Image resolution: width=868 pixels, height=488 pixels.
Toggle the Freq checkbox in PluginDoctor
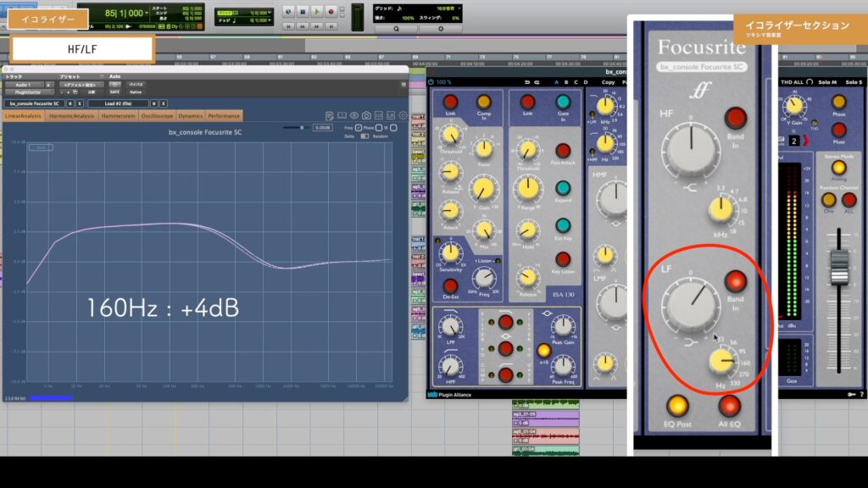click(359, 128)
